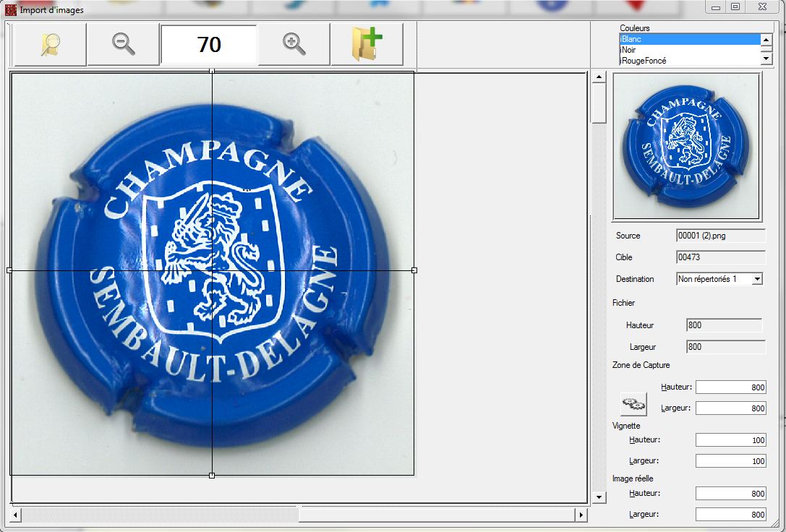
Task: Select Blanc in the Couleurs list
Action: [x=690, y=39]
